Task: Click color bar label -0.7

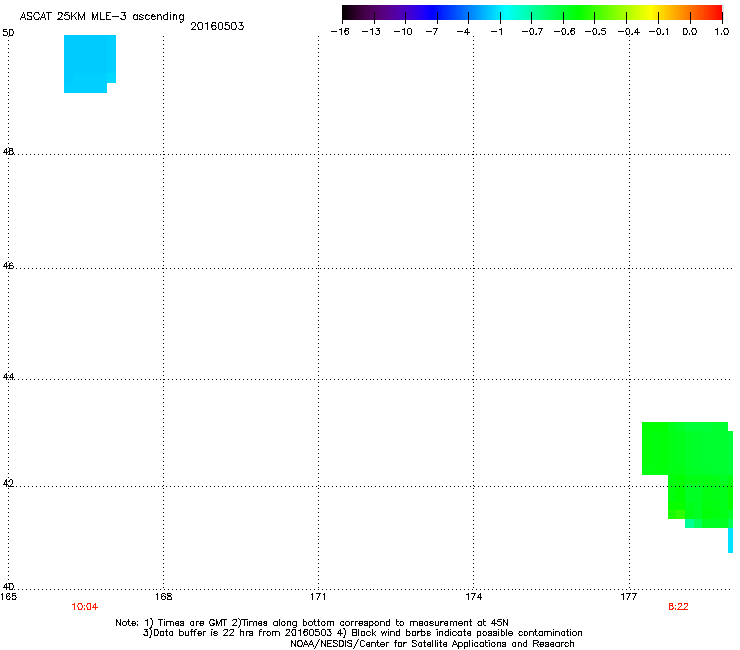Action: [532, 32]
